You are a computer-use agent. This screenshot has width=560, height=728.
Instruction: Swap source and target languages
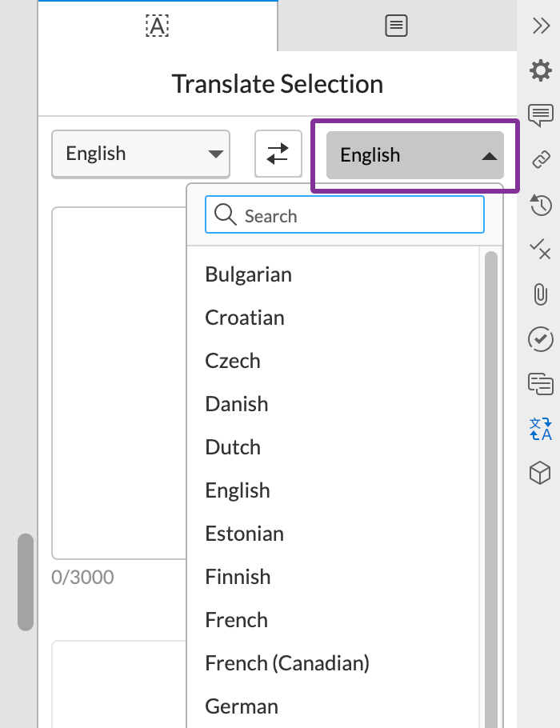tap(278, 154)
